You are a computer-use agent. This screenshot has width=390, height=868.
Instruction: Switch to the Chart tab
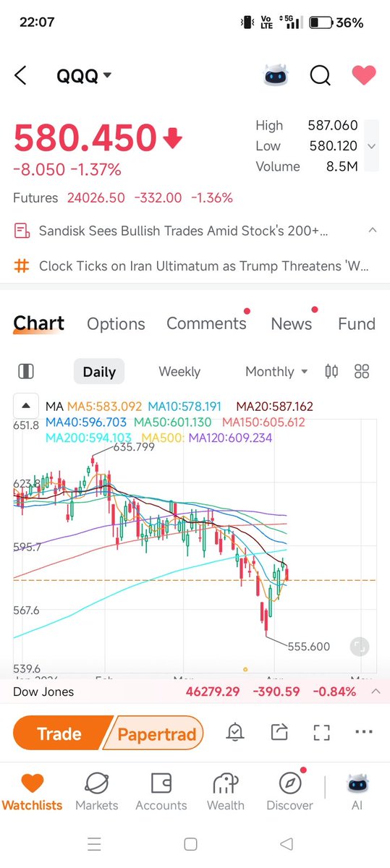(x=39, y=324)
